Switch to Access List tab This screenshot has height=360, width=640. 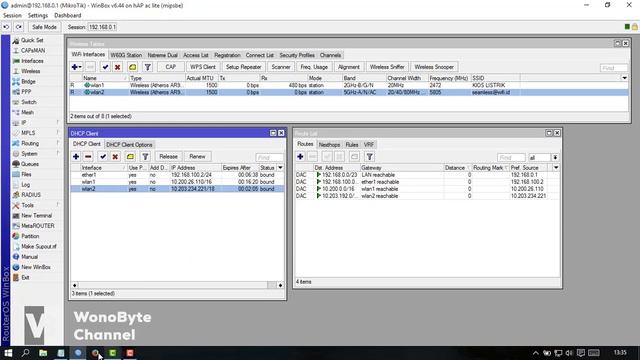click(196, 55)
